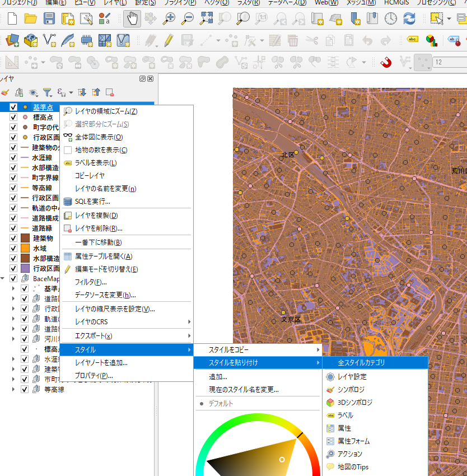
Task: Toggle snapping with the red magnet icon
Action: [386, 62]
